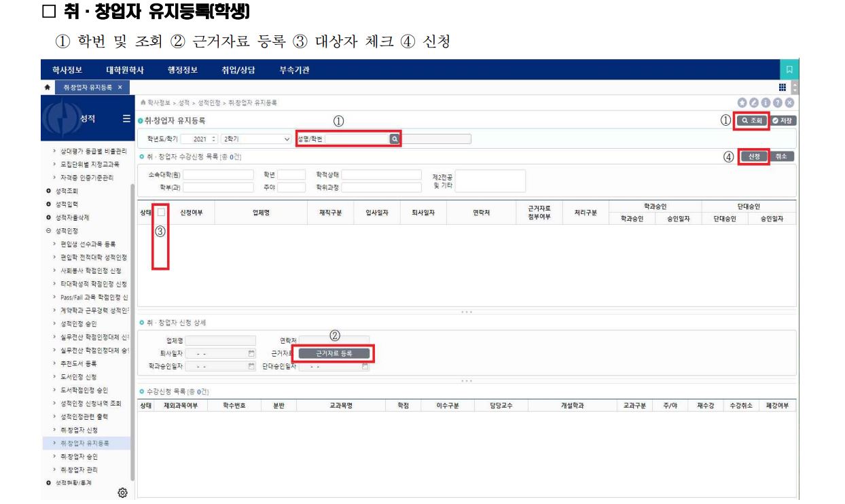Open the hamburger menu next to 성적
The height and width of the screenshot is (504, 845).
(x=126, y=119)
